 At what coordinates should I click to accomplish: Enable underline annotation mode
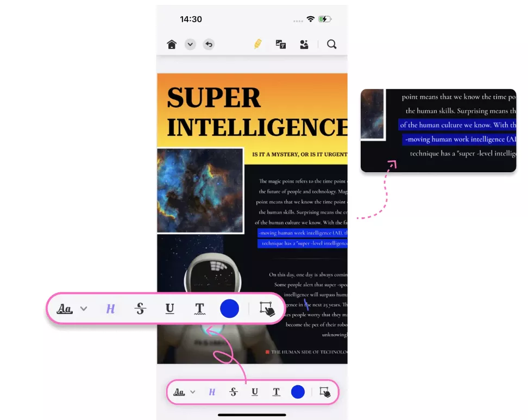point(170,309)
